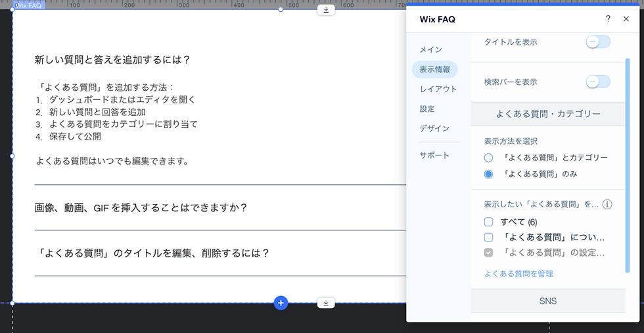
Task: Click the checked 「よくある質問」の設定… checkbox
Action: click(x=488, y=253)
